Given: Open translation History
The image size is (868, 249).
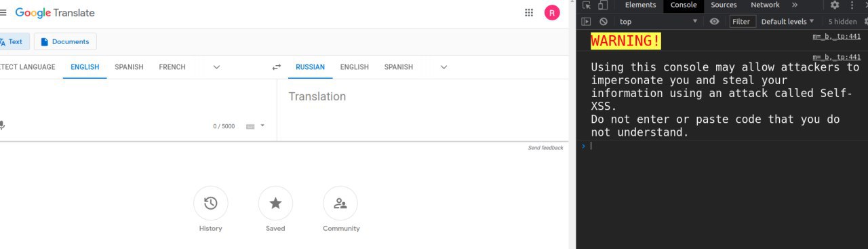Looking at the screenshot, I should pyautogui.click(x=210, y=204).
